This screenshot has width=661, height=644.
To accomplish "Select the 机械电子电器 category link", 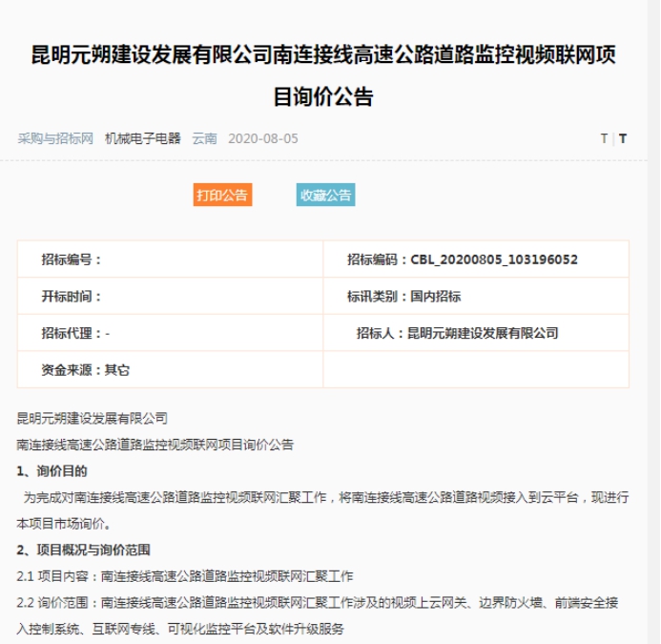I will click(143, 138).
